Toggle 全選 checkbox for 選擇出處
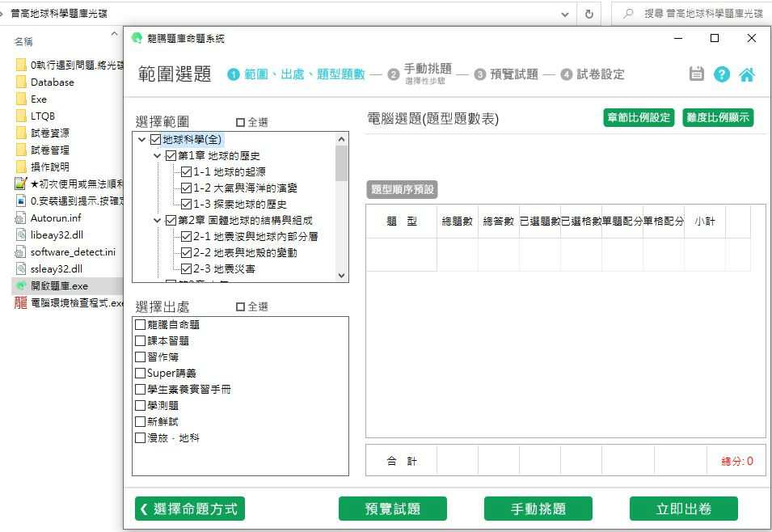The image size is (772, 532). pos(240,307)
